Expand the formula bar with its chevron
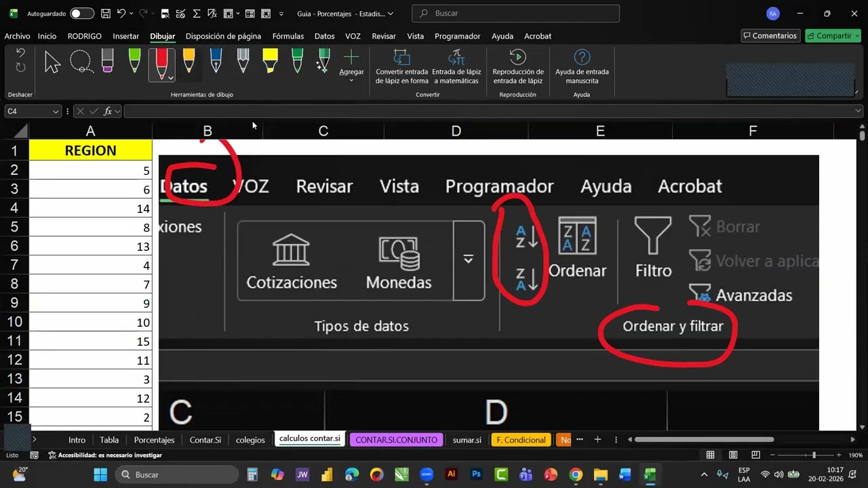868x488 pixels. [x=858, y=111]
